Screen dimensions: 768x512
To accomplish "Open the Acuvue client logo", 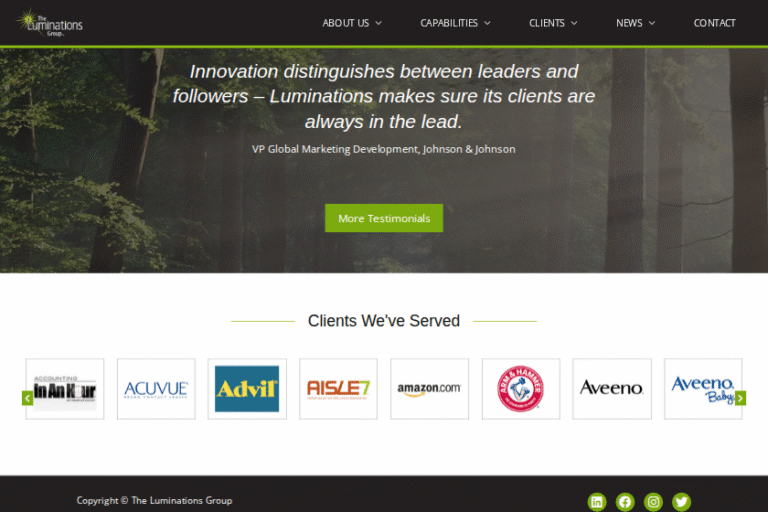I will (156, 389).
